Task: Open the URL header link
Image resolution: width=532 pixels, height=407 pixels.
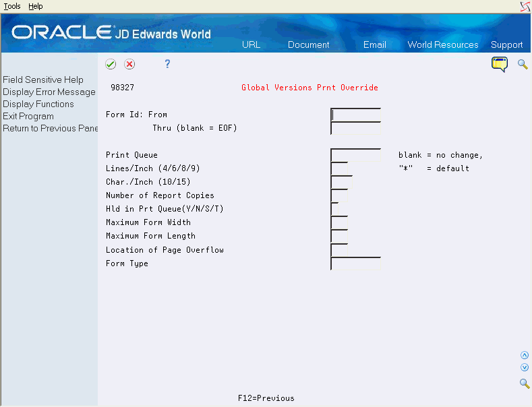Action: [x=251, y=44]
